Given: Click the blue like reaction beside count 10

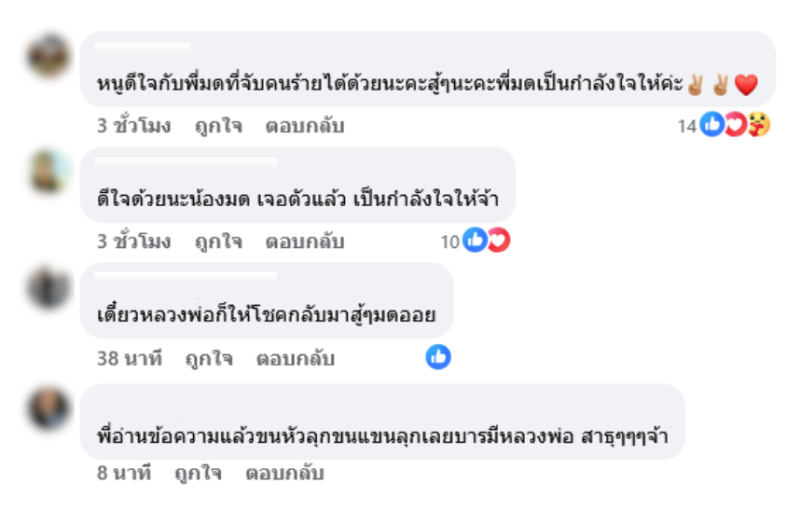Looking at the screenshot, I should pos(475,241).
